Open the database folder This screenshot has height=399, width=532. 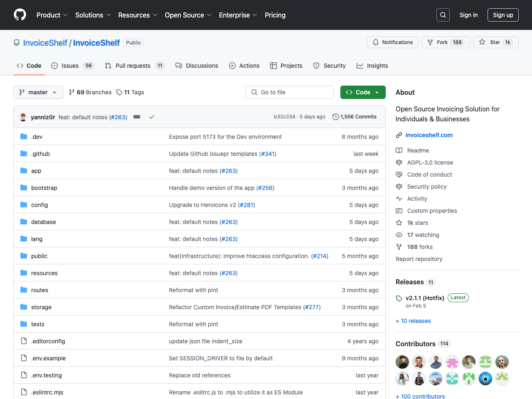pyautogui.click(x=43, y=222)
